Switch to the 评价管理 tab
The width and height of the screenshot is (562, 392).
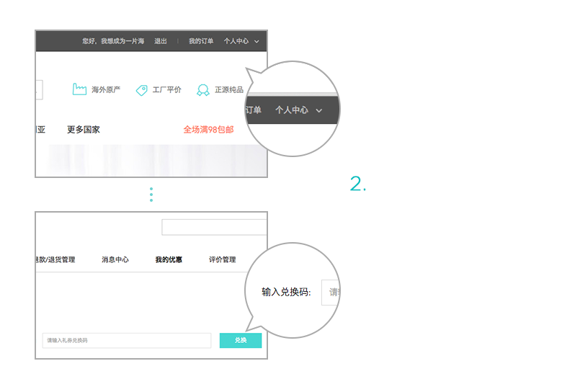[223, 259]
